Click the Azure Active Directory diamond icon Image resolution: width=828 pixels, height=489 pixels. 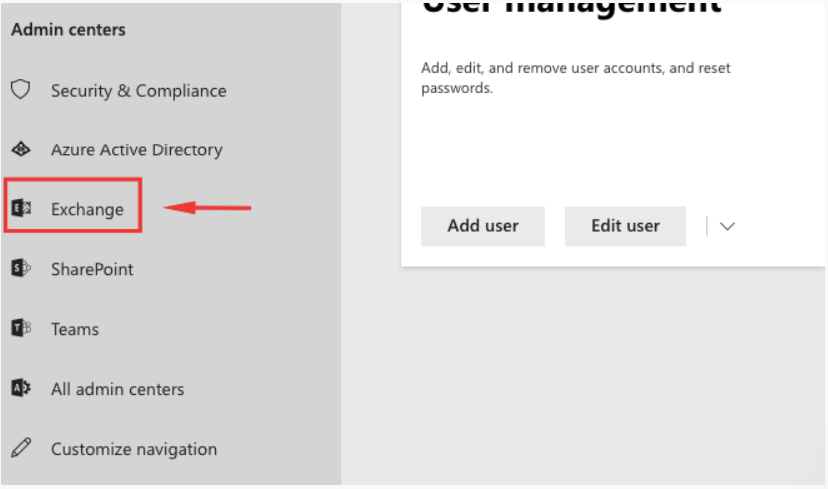21,149
